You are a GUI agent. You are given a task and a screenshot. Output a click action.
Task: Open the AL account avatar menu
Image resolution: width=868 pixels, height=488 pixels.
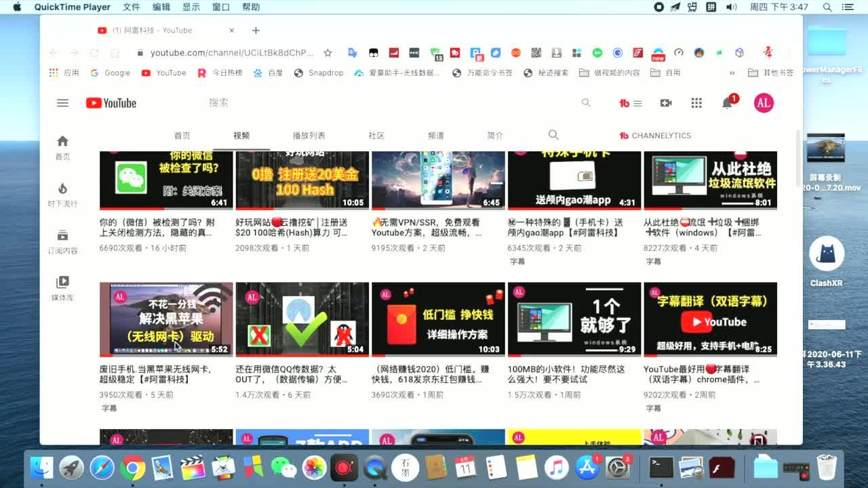coord(764,103)
